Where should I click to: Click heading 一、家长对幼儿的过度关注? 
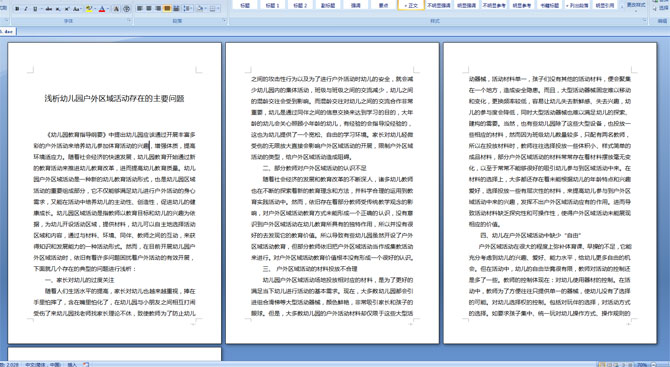pos(79,280)
